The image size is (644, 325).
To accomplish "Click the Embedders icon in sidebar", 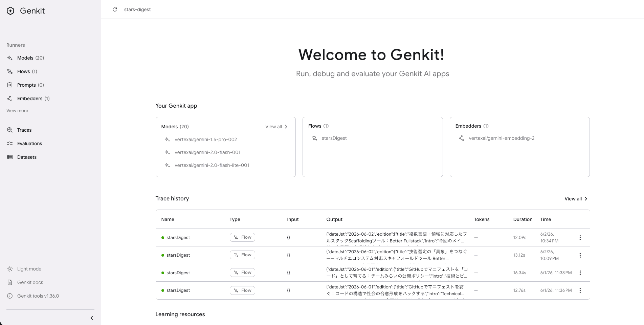I will pos(10,99).
